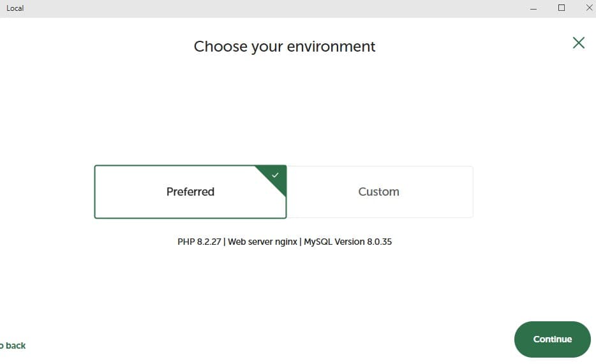This screenshot has height=364, width=596.
Task: Select the Preferred environment option
Action: (x=190, y=192)
